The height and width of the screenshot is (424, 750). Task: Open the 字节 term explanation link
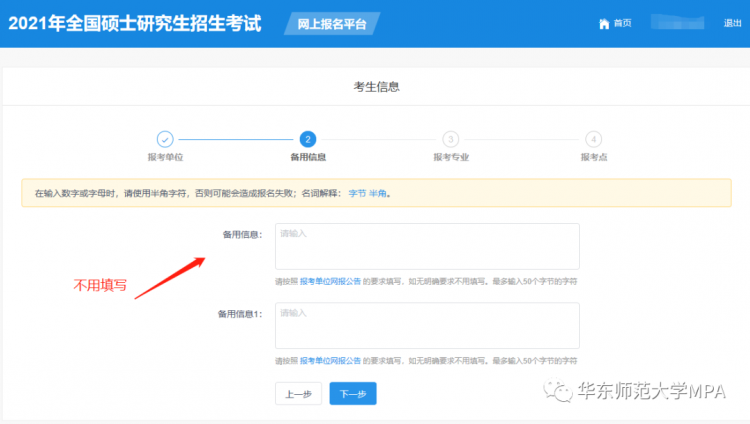(356, 193)
